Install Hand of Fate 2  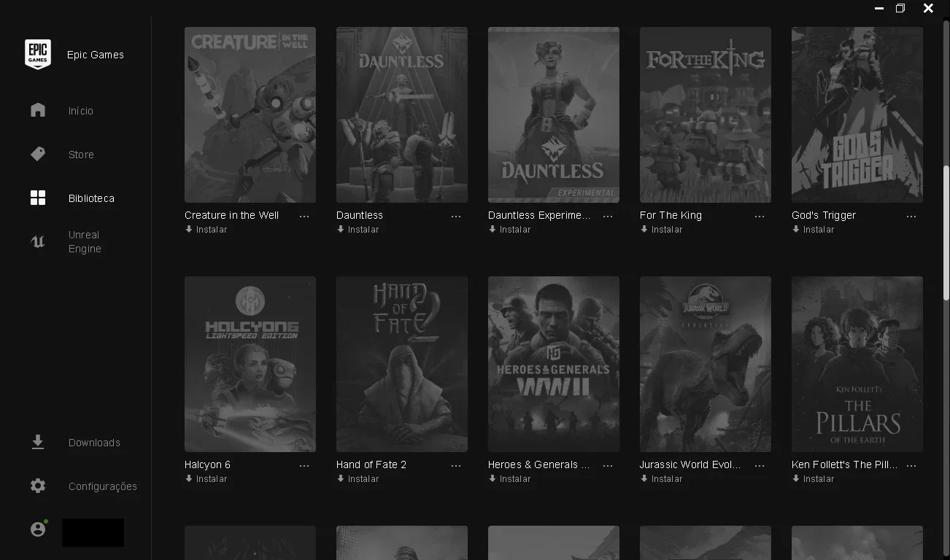pos(358,479)
